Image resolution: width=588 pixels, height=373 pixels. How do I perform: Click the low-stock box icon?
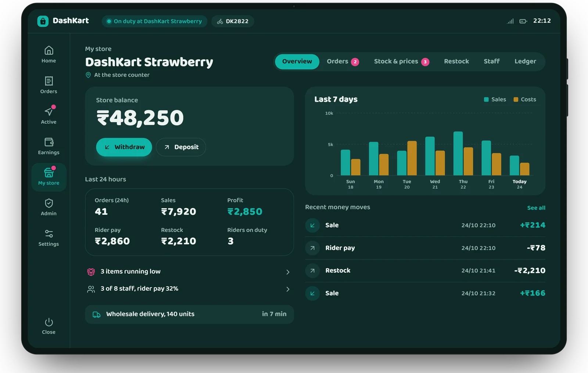(x=91, y=272)
